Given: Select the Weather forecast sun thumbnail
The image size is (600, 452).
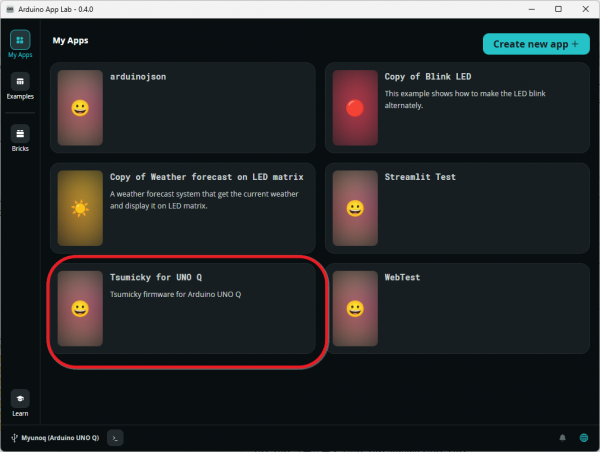Looking at the screenshot, I should click(x=80, y=208).
